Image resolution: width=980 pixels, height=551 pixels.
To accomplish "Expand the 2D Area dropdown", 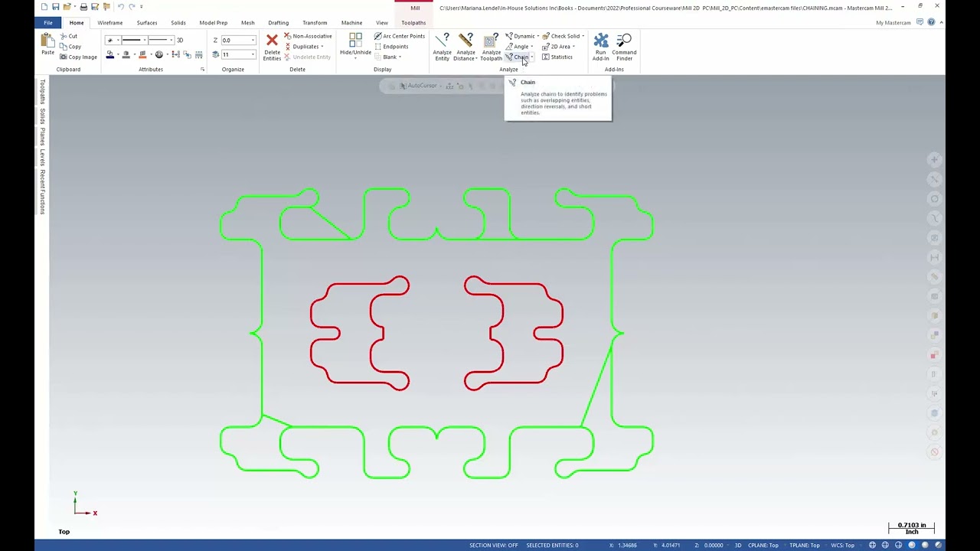I will coord(573,47).
